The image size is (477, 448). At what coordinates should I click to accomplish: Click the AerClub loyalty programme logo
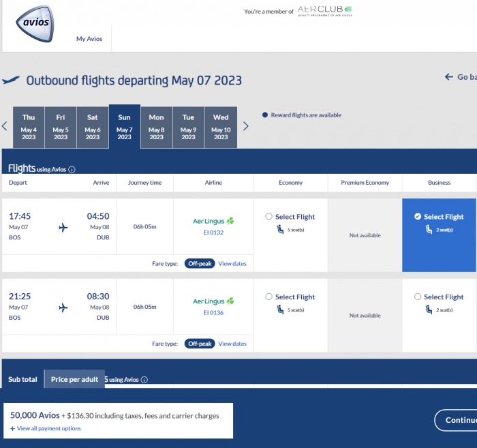coord(324,11)
